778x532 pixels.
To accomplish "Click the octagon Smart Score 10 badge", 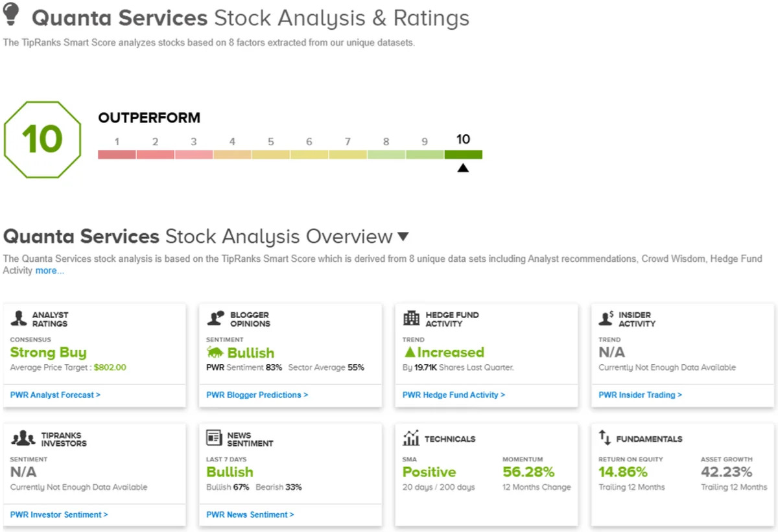I will (x=42, y=139).
